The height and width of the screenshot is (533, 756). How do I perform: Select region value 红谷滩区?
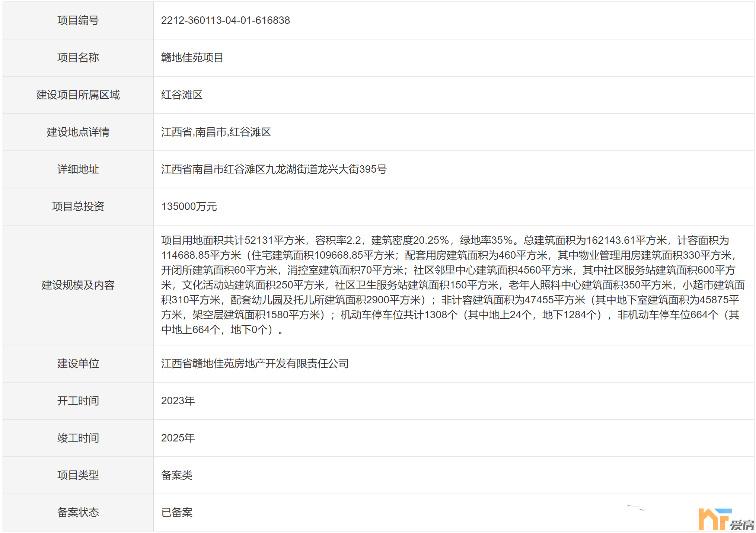[x=182, y=95]
